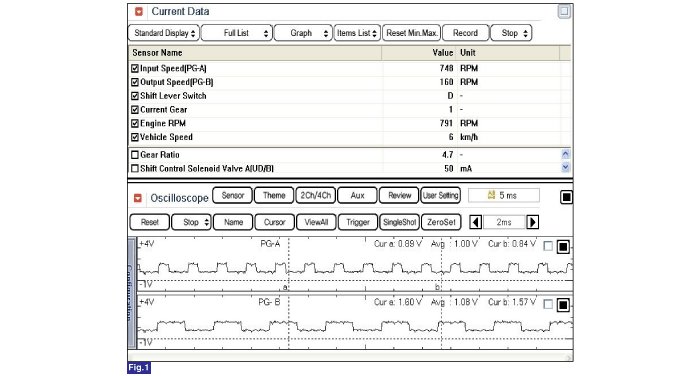Decrease time base with left arrow
Viewport: 700px width, 376px height.
(476, 222)
